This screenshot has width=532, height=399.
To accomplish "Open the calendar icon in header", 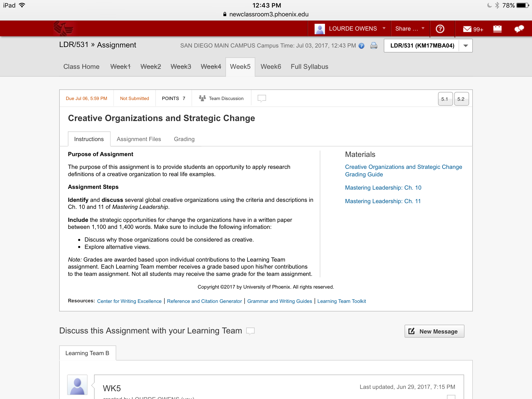I will (x=497, y=29).
